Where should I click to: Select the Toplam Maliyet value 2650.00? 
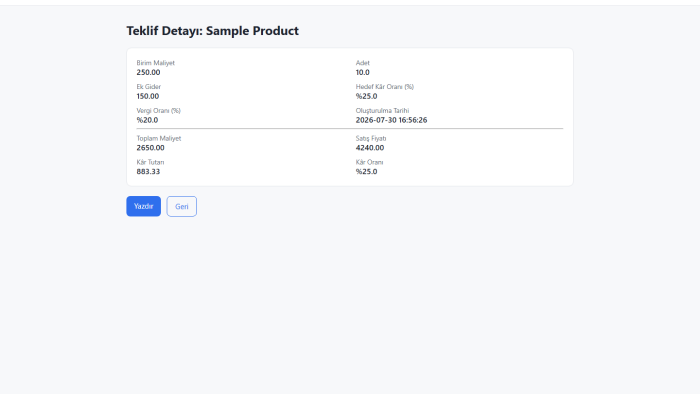tap(150, 148)
